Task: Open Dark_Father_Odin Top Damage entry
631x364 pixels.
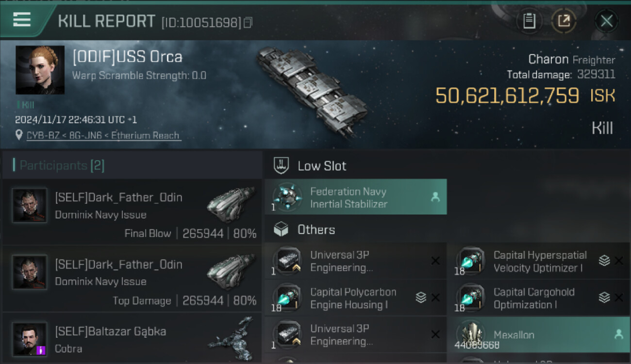Action: point(132,279)
